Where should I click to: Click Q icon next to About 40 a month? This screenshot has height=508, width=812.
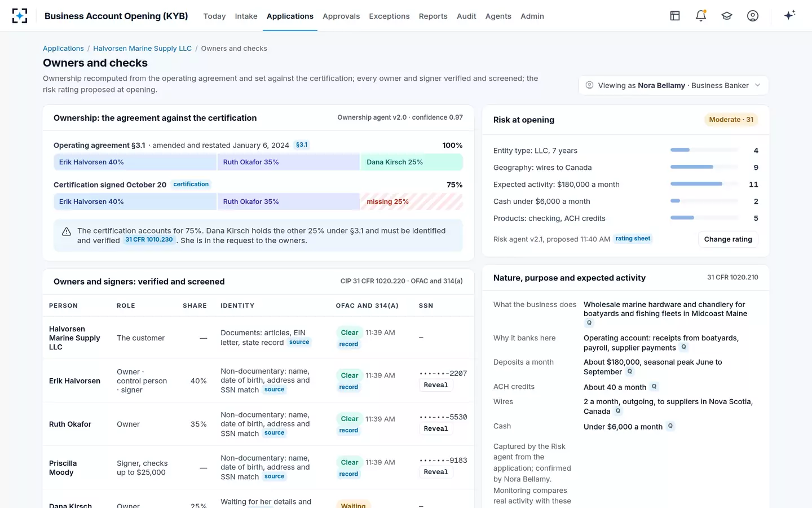[654, 387]
